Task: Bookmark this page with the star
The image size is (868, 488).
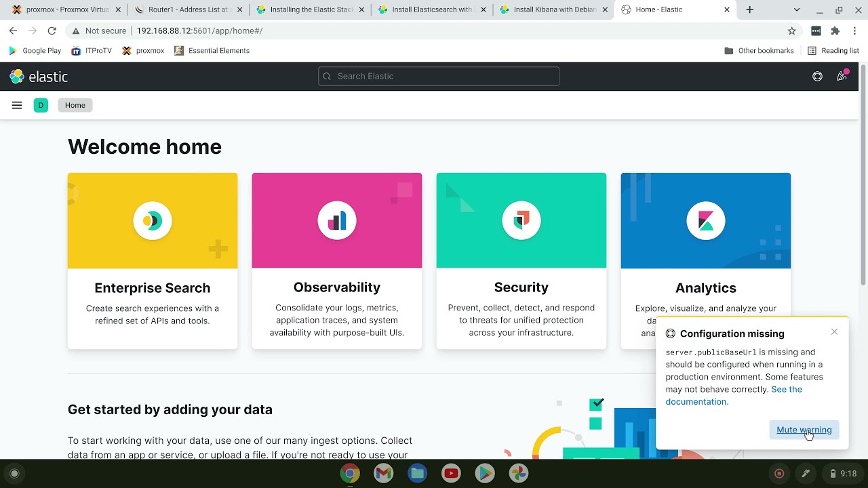Action: click(x=791, y=30)
